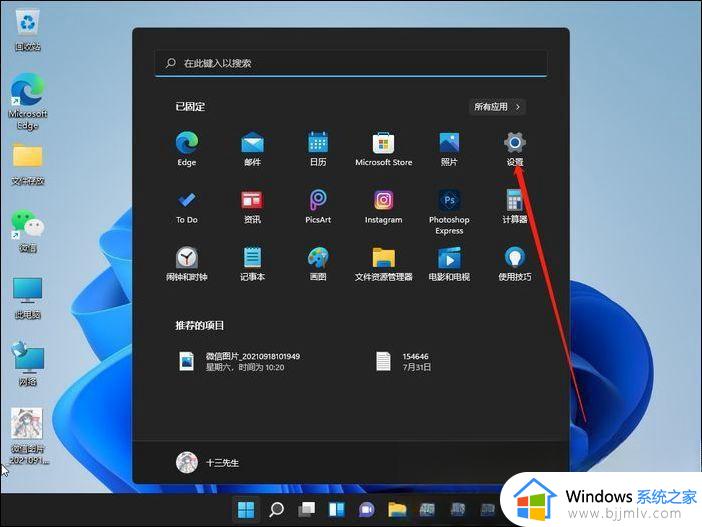This screenshot has height=527, width=702.
Task: Launch 记事本 Notepad
Action: (x=253, y=264)
